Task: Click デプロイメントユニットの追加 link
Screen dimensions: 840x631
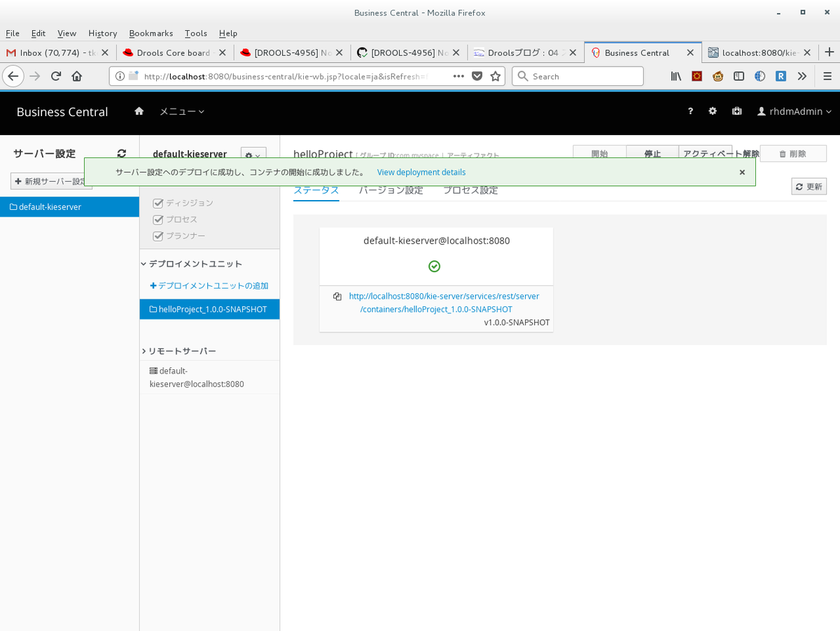Action: (x=209, y=286)
